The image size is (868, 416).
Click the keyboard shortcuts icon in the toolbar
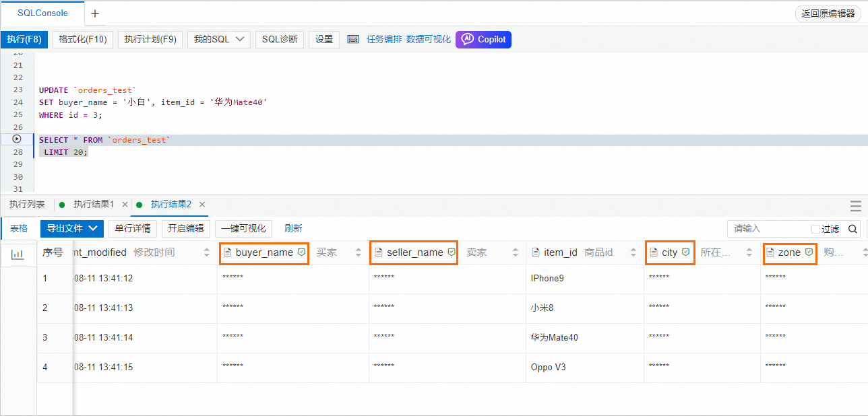353,40
